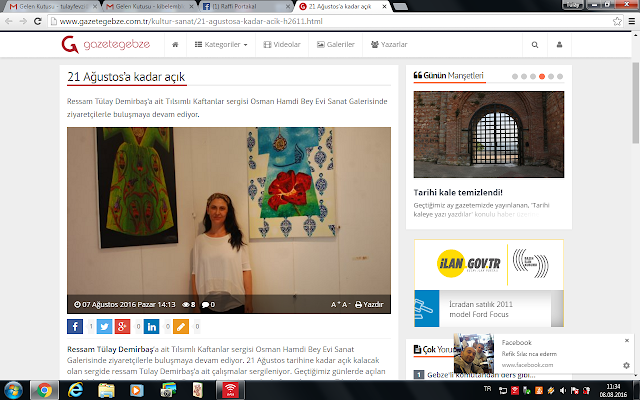The image size is (640, 400).
Task: Open the castle gate headline thumbnail
Action: click(x=489, y=134)
